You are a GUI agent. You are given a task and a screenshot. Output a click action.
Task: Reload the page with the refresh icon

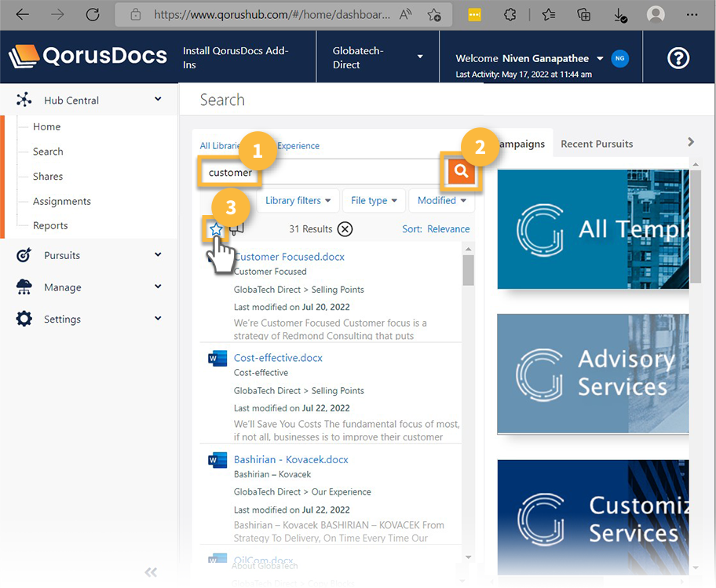pos(93,15)
